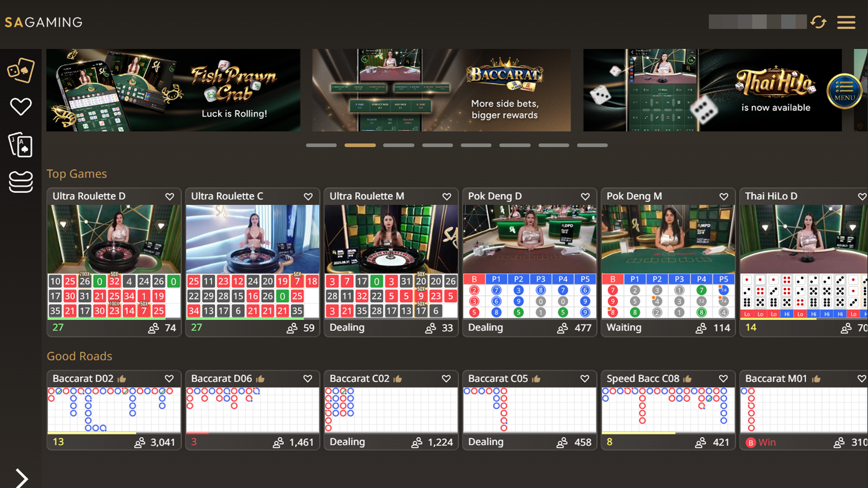The image size is (868, 488).
Task: Open Baccarat D02 road map table
Action: [x=113, y=409]
